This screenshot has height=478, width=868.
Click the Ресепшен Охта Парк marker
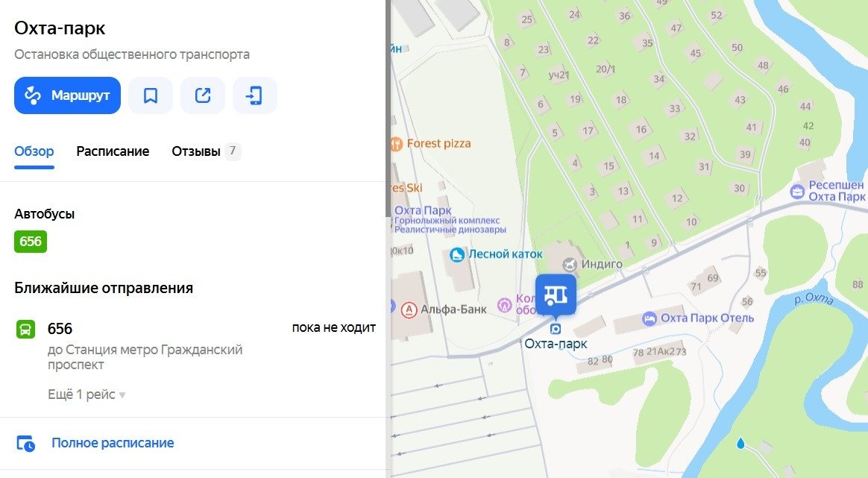(x=797, y=192)
